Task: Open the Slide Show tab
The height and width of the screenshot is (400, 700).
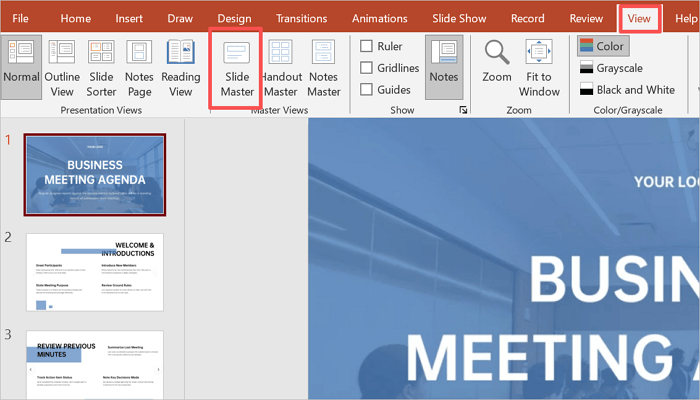Action: (459, 18)
